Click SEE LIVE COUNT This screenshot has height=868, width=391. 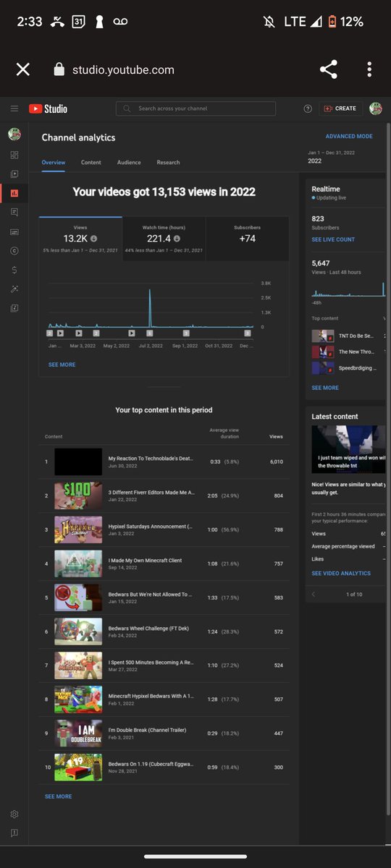333,239
